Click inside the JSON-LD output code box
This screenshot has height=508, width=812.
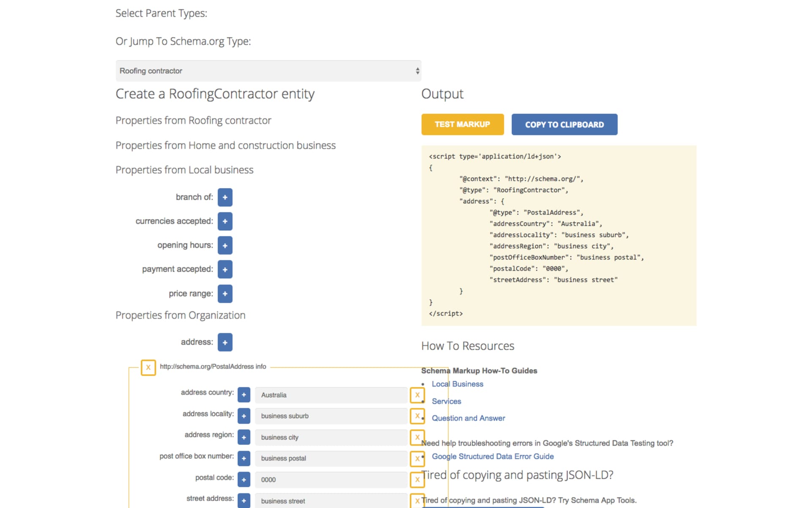pos(559,235)
